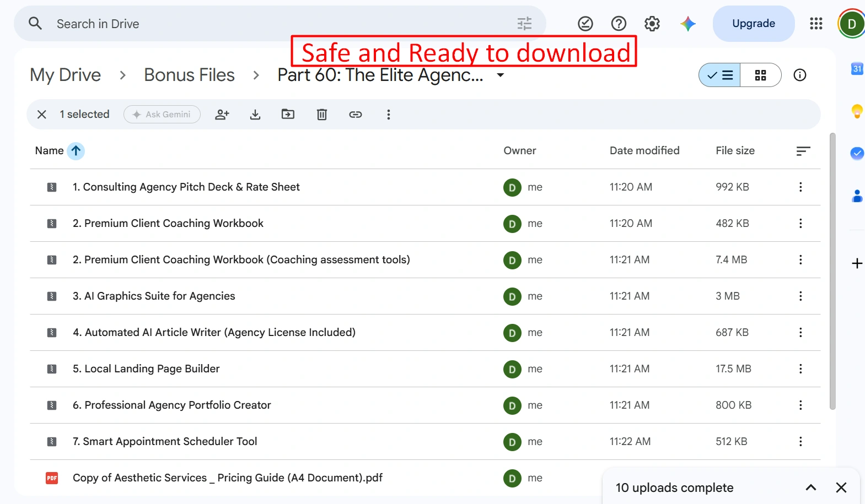The width and height of the screenshot is (865, 504).
Task: Open the Google apps grid
Action: pos(816,24)
